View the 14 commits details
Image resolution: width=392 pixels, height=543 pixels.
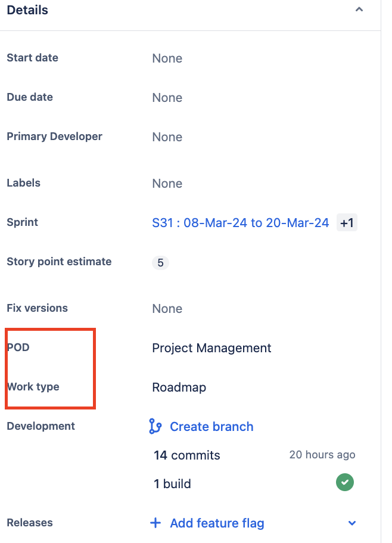tap(187, 455)
